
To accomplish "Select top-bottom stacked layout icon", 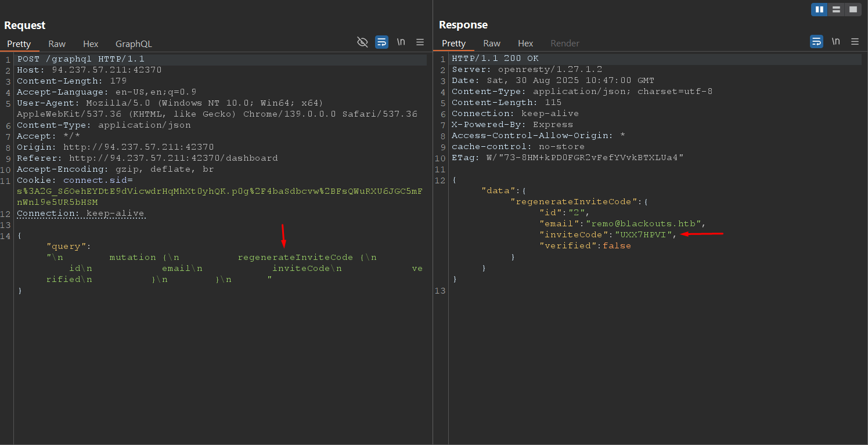I will [836, 9].
